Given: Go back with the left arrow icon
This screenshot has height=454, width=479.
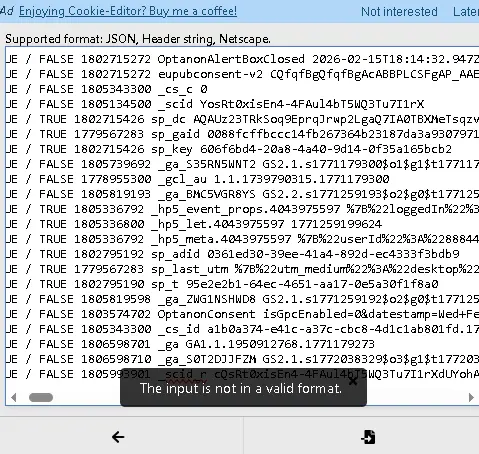Looking at the screenshot, I should [118, 437].
